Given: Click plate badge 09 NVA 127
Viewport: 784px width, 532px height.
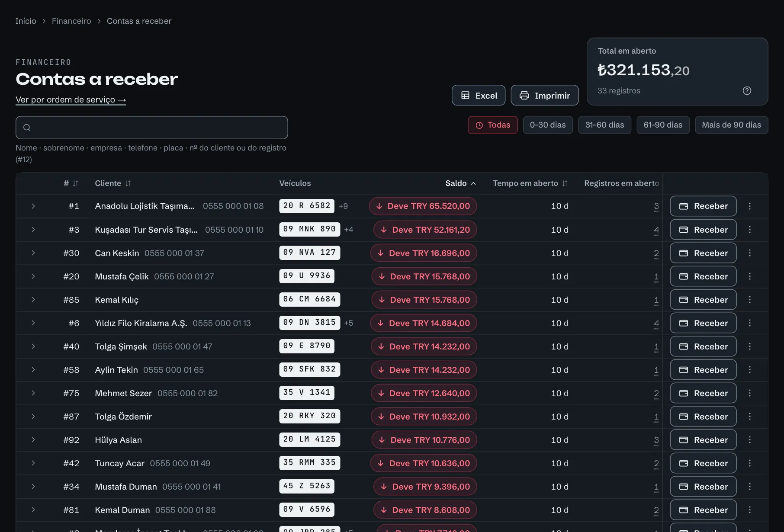Looking at the screenshot, I should coord(310,253).
